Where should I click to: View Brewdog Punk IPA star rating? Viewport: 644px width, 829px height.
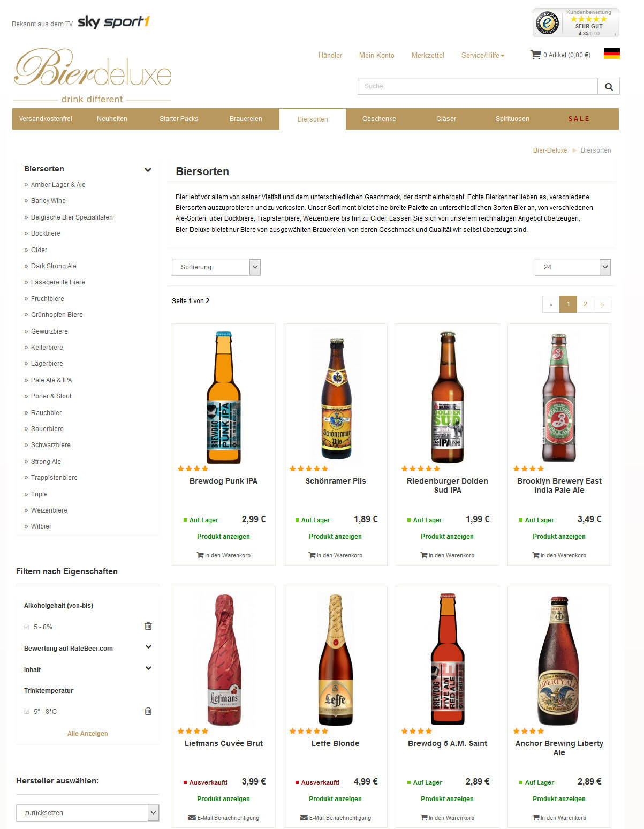click(193, 469)
